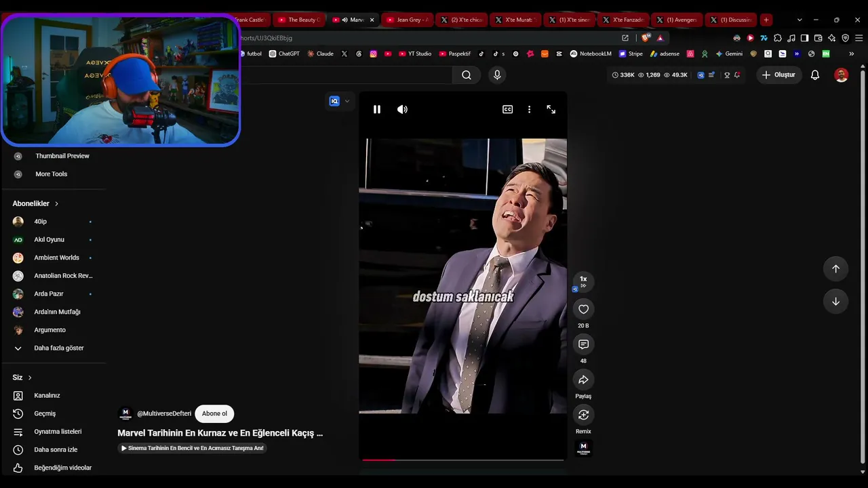Viewport: 868px width, 488px height.
Task: Open the Stripe bookmark
Action: click(x=631, y=54)
